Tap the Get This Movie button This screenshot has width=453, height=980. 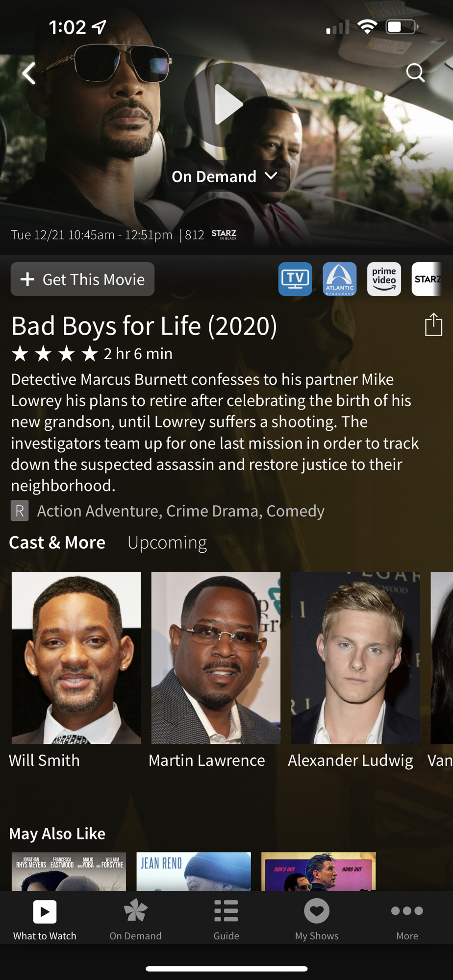pos(82,279)
